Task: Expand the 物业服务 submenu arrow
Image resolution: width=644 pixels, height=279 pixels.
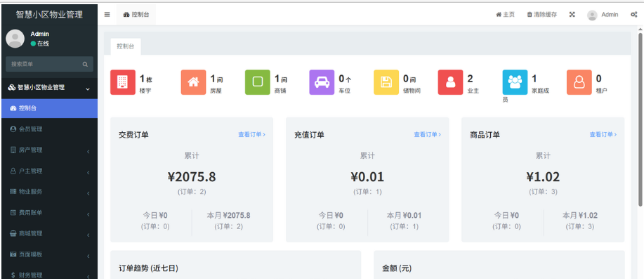Action: coord(88,193)
